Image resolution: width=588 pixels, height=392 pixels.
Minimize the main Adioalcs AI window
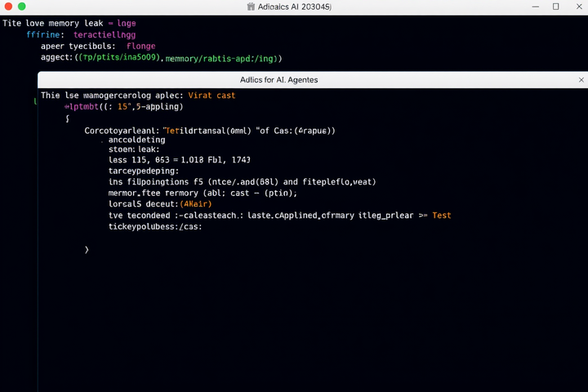tap(536, 7)
